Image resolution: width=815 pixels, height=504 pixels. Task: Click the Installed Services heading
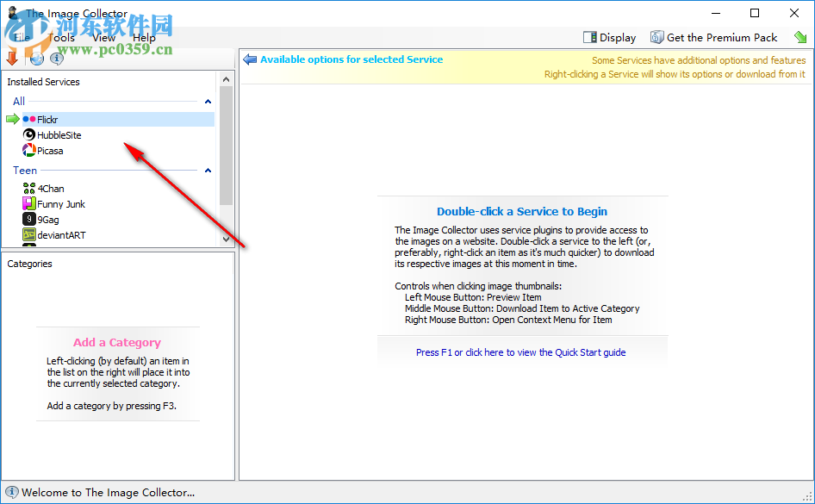tap(44, 82)
